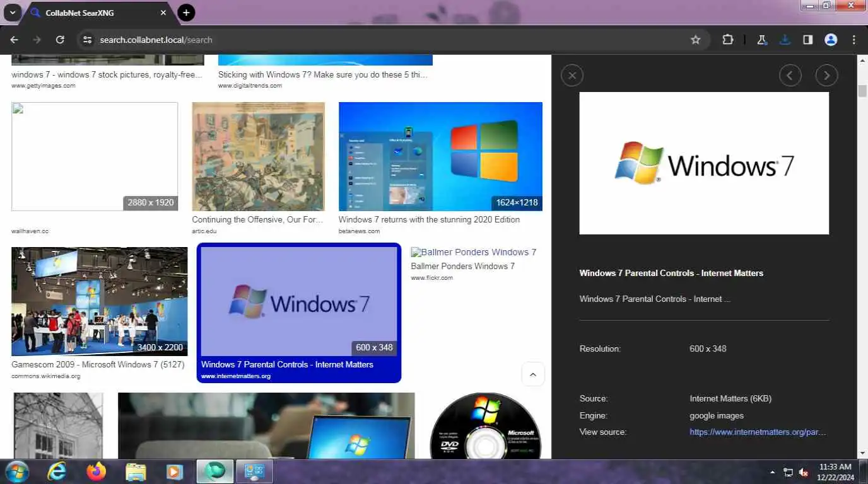Click the artic.edu source text

click(204, 231)
